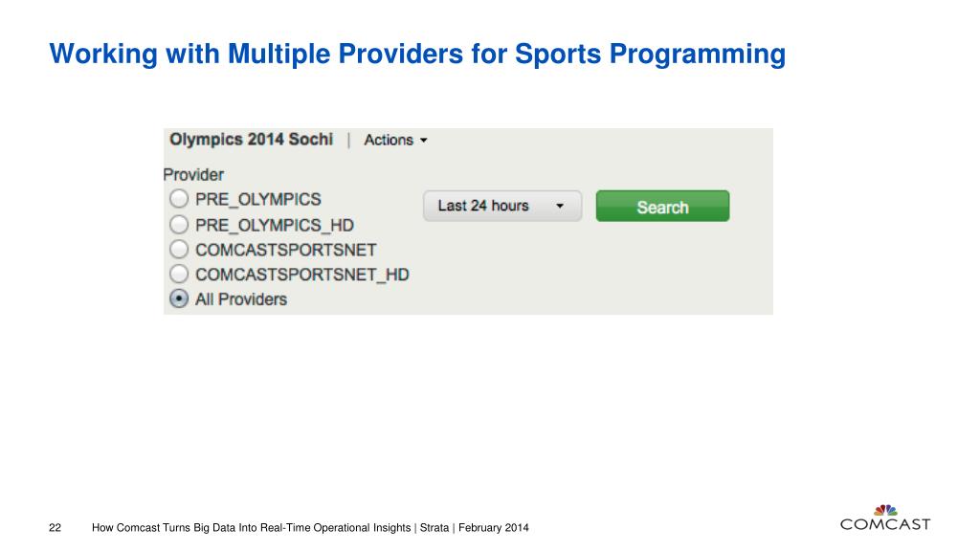Click the footer text about Strata February 2014

[x=310, y=527]
